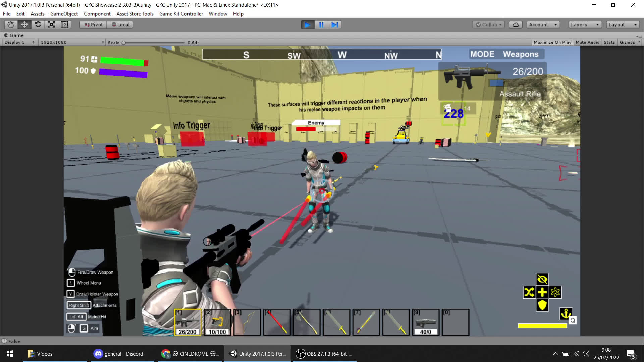Open the Layout dropdown
The height and width of the screenshot is (362, 644).
pos(622,25)
